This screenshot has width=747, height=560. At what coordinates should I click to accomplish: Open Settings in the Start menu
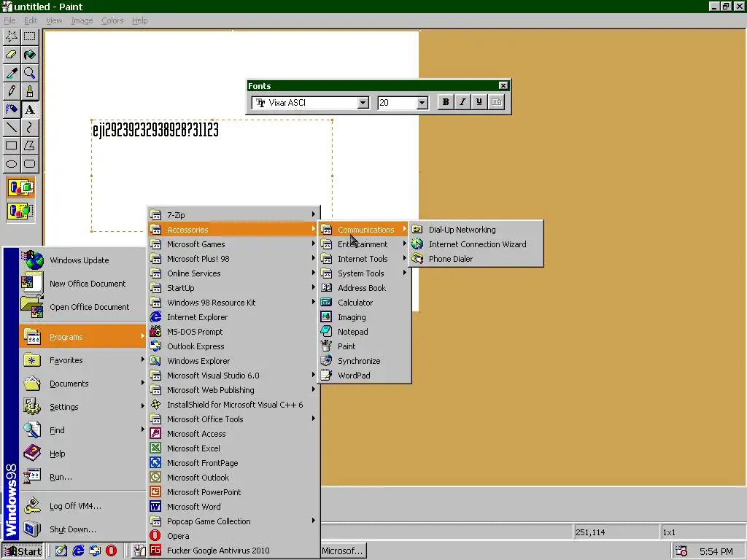82,407
